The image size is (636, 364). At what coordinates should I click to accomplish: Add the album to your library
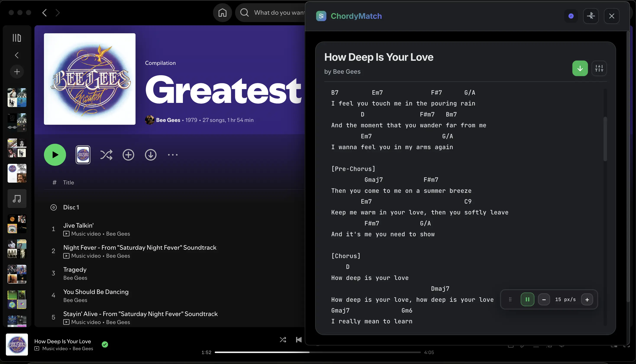[128, 155]
